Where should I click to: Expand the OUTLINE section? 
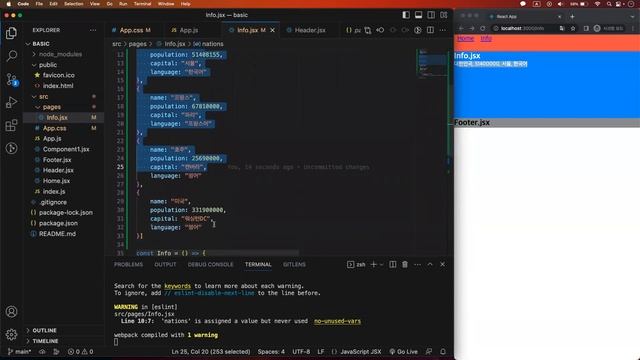point(44,330)
